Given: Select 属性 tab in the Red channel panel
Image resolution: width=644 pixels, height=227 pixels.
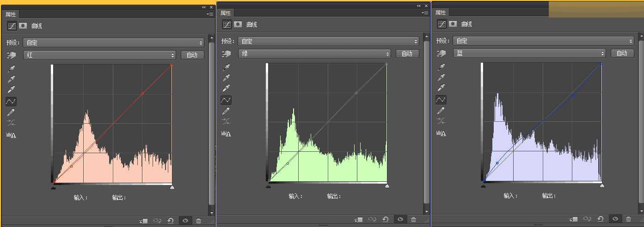Looking at the screenshot, I should point(11,14).
